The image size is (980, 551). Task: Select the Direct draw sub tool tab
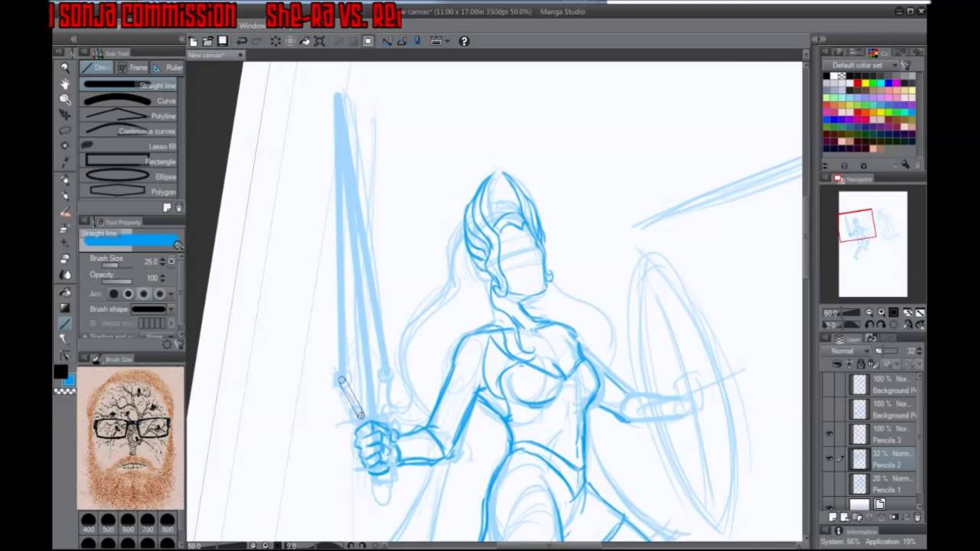point(97,67)
